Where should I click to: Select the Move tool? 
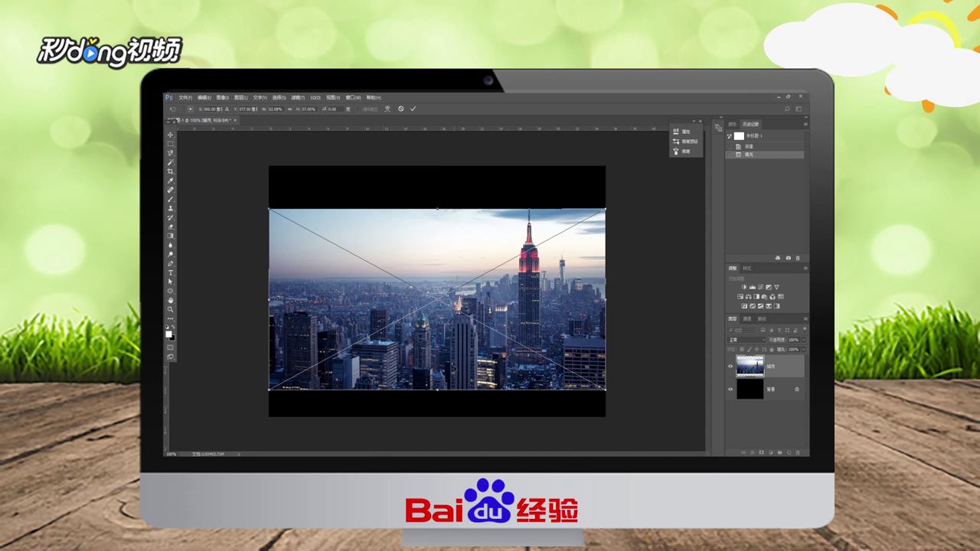pyautogui.click(x=169, y=135)
